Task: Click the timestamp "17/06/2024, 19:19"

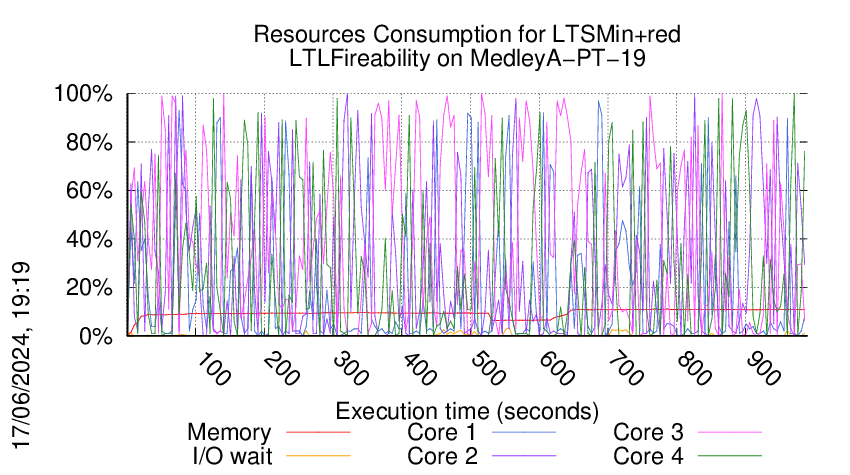Action: 21,356
